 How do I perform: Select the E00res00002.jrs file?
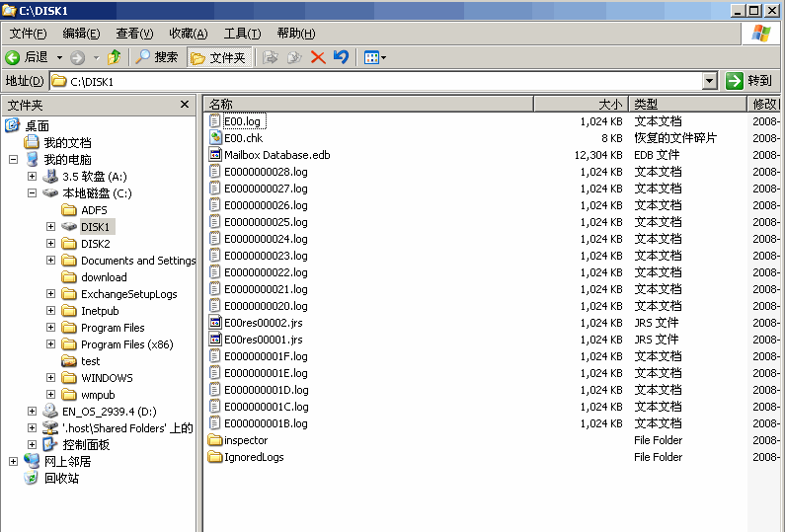[x=263, y=323]
